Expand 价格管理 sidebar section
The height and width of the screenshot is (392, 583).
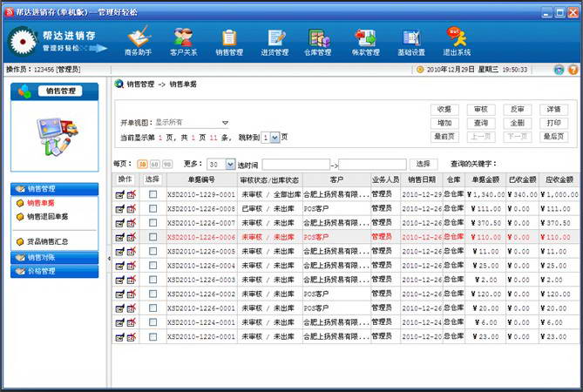[54, 271]
